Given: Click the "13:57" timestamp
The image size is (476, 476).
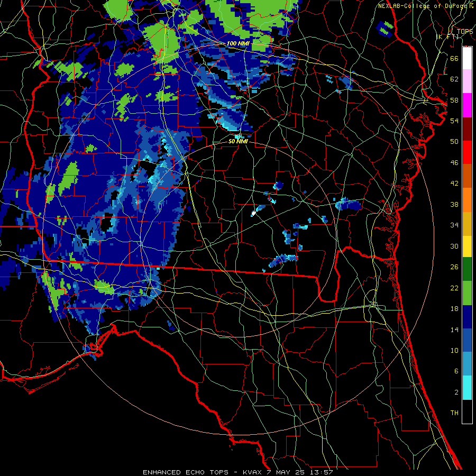Looking at the screenshot, I should pyautogui.click(x=322, y=472).
